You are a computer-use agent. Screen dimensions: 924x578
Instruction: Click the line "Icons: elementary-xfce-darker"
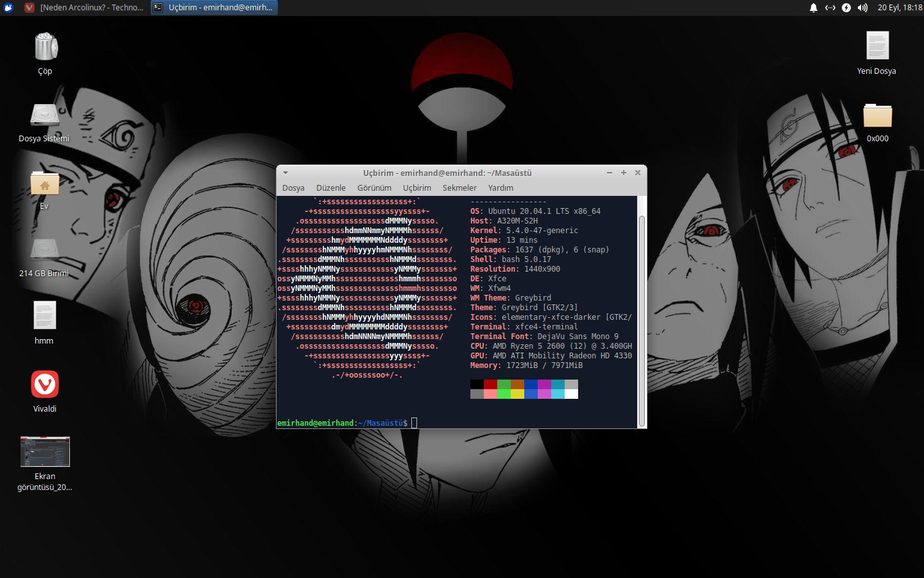[x=551, y=317]
